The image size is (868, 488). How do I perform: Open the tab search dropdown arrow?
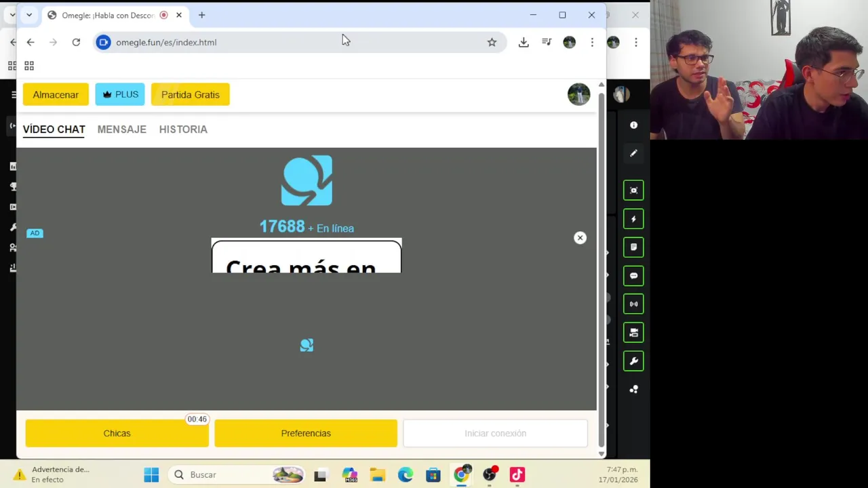coord(28,15)
